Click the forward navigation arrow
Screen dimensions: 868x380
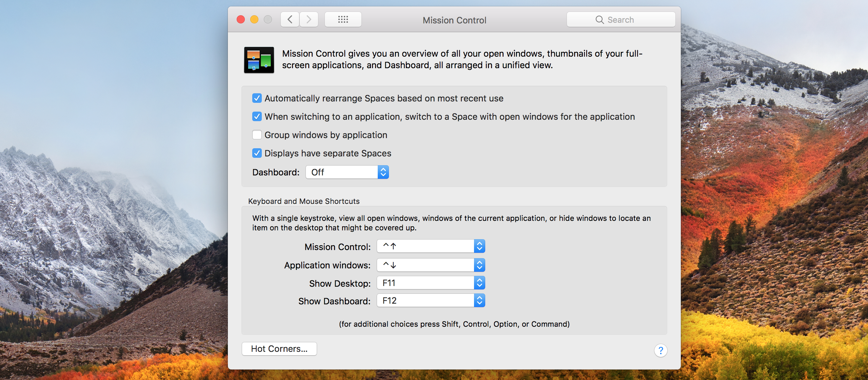coord(309,20)
